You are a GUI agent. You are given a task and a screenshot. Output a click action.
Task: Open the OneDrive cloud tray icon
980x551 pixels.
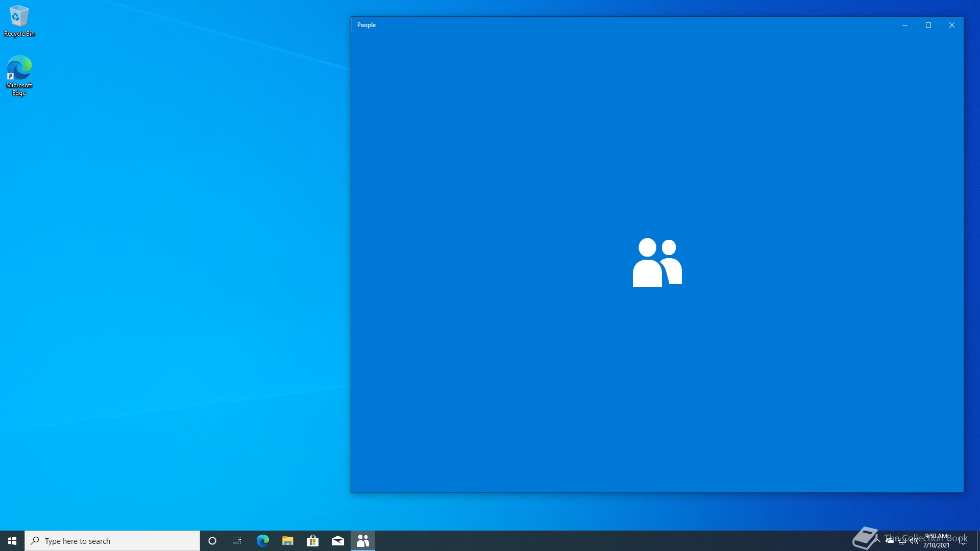890,541
